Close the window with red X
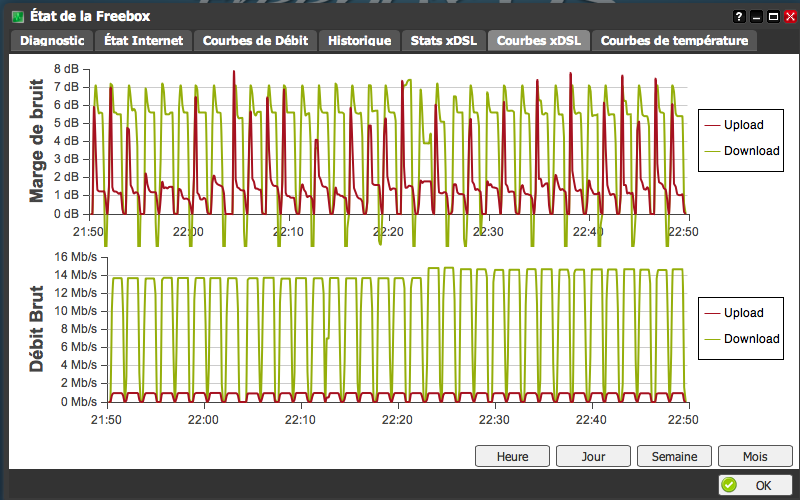The image size is (800, 500). tap(790, 17)
